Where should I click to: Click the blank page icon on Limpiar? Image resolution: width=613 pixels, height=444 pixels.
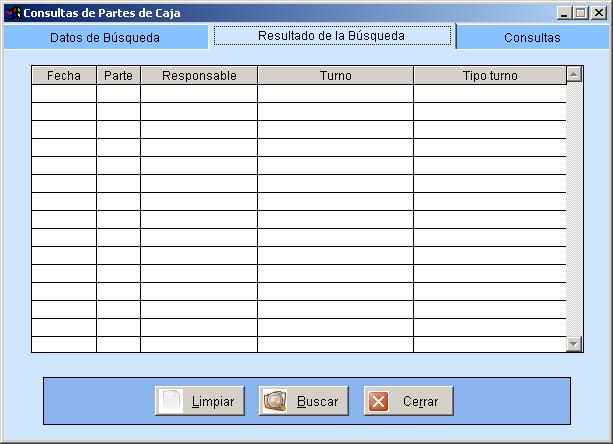pyautogui.click(x=171, y=401)
